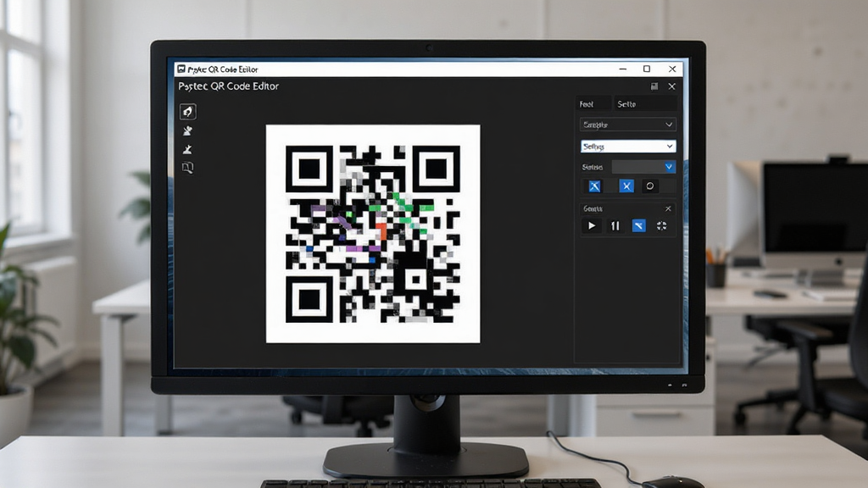Click the window icon in the title bar
This screenshot has height=488, width=868.
[181, 69]
